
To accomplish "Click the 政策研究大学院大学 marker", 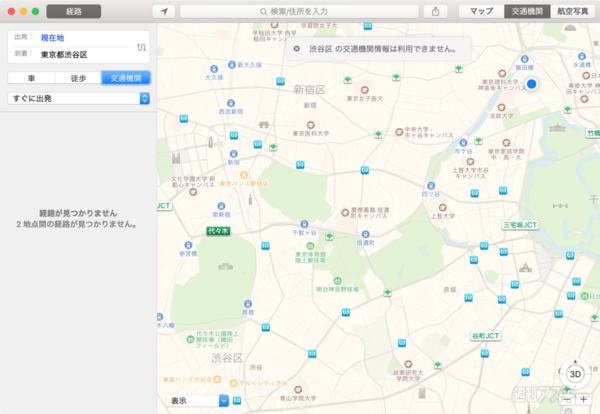I will point(408,363).
